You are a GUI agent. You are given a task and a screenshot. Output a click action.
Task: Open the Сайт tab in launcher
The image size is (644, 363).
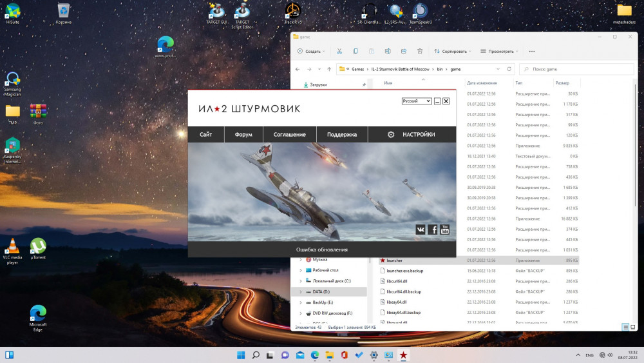click(206, 134)
